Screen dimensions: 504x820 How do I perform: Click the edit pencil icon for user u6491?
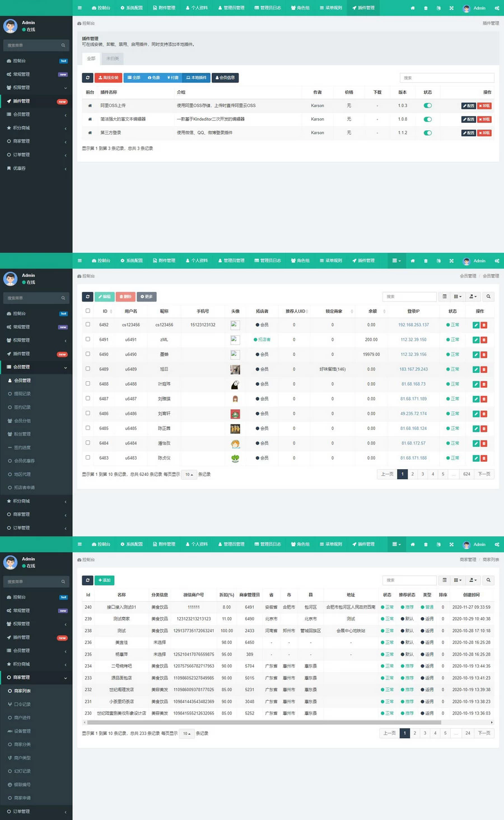476,340
